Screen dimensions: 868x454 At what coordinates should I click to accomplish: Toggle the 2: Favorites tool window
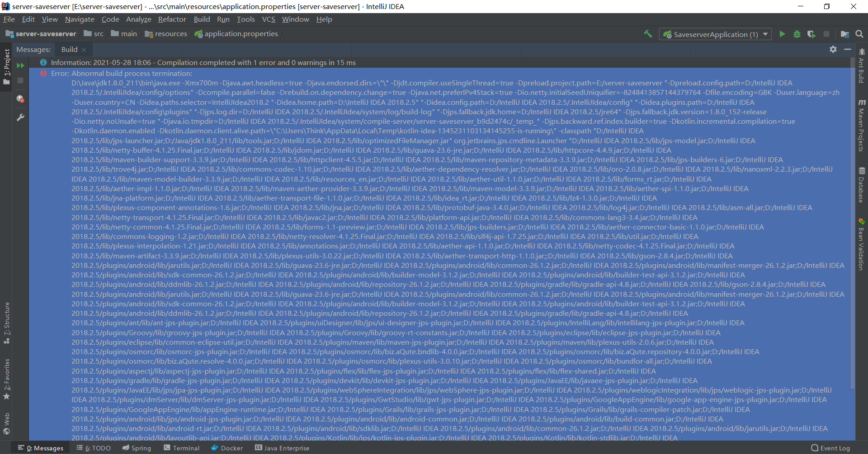6,379
